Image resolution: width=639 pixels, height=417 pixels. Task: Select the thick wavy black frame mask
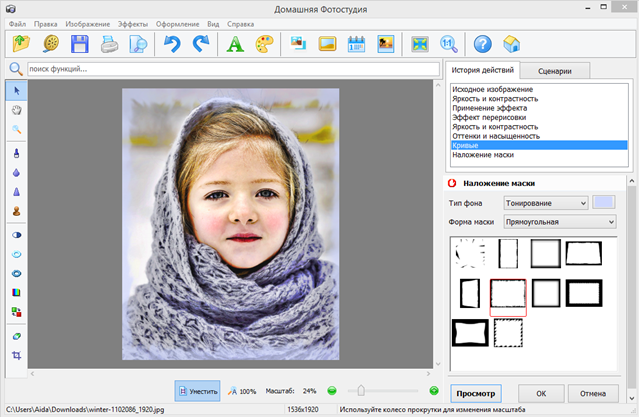(x=470, y=333)
